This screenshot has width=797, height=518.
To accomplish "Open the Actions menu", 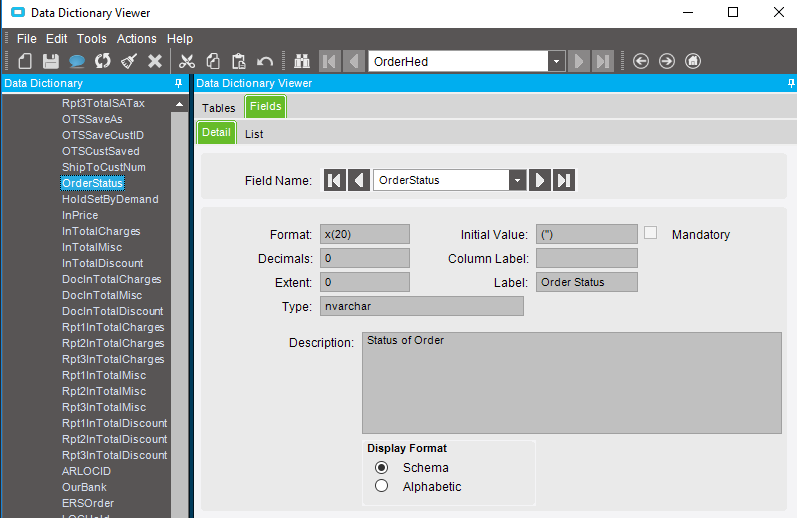I will tap(136, 39).
